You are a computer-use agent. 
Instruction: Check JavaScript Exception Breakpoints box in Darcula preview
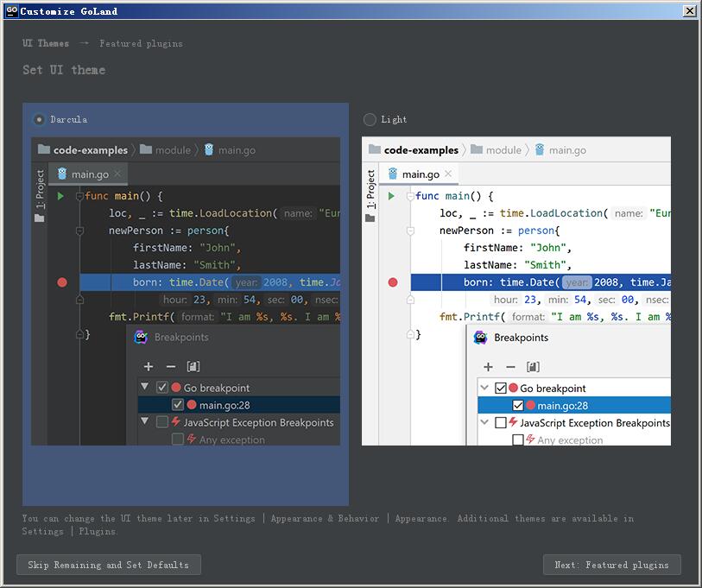click(162, 422)
